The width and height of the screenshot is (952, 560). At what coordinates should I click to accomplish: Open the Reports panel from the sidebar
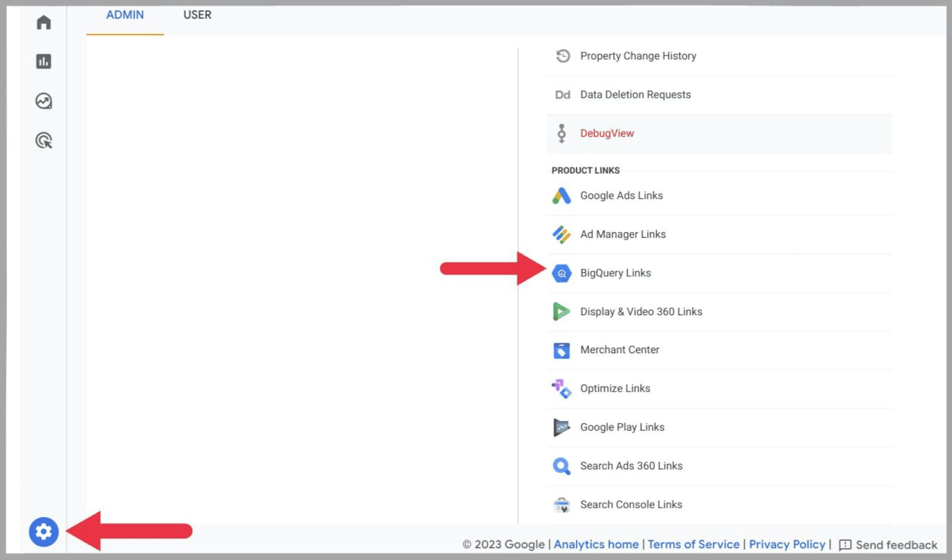pos(43,61)
